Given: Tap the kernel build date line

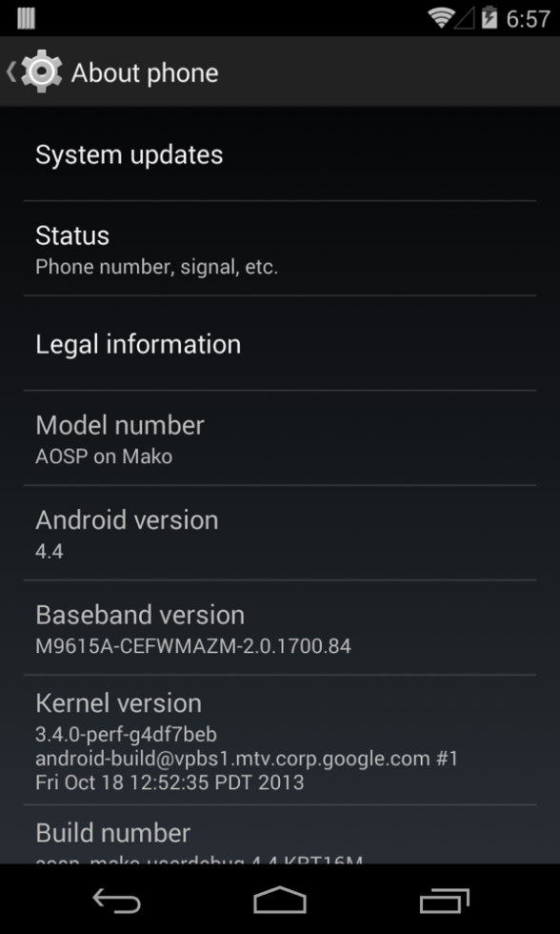Looking at the screenshot, I should [x=170, y=782].
